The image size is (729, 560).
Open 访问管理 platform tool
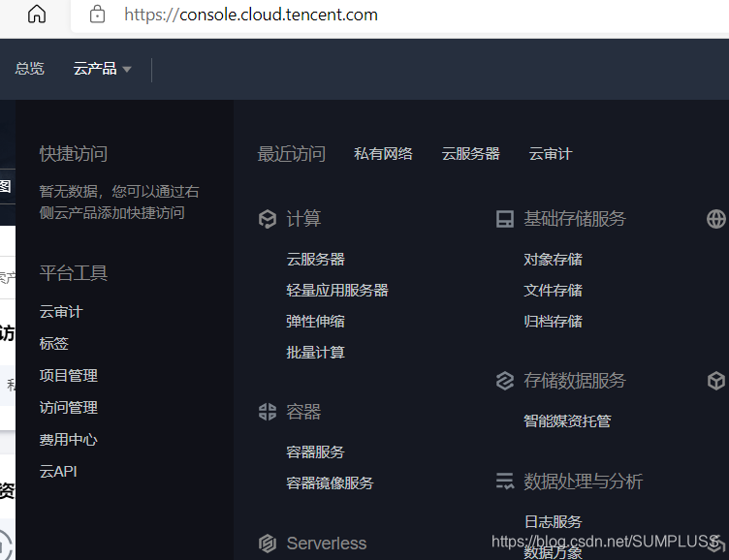[x=68, y=408]
